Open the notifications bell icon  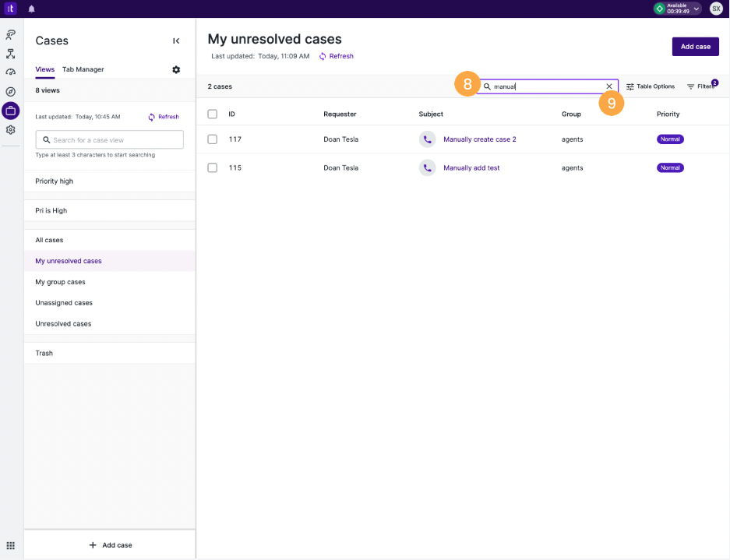[32, 9]
